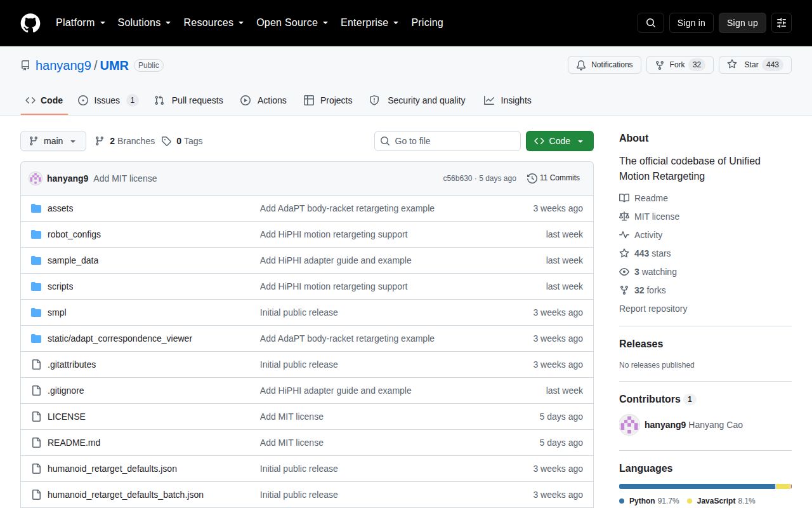Click the Releases heading link
This screenshot has height=508, width=812.
(641, 344)
